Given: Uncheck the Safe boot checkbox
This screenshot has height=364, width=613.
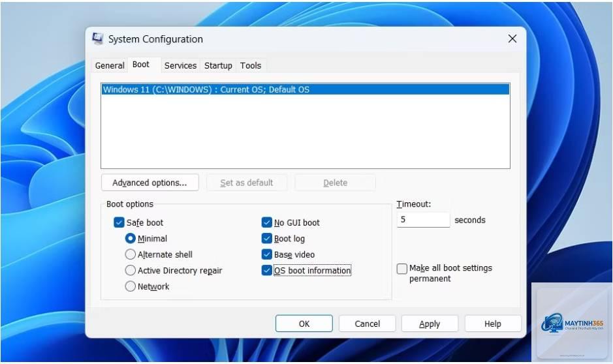Looking at the screenshot, I should (119, 222).
